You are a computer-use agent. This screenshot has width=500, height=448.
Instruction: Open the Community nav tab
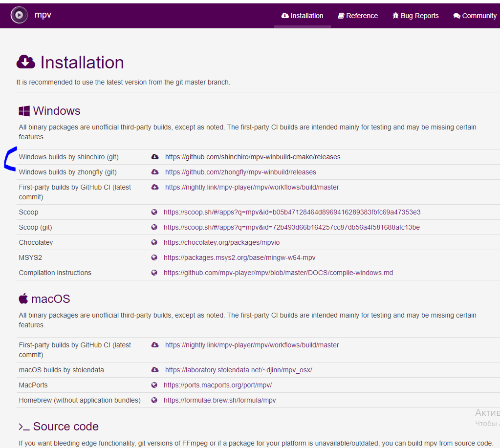click(475, 16)
